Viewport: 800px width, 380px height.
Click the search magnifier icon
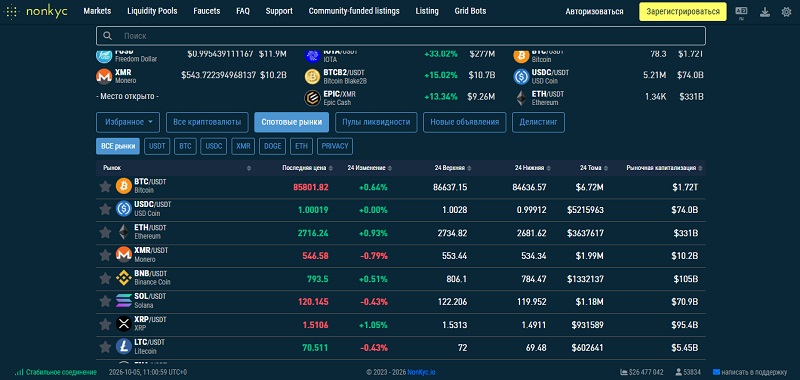(x=108, y=36)
